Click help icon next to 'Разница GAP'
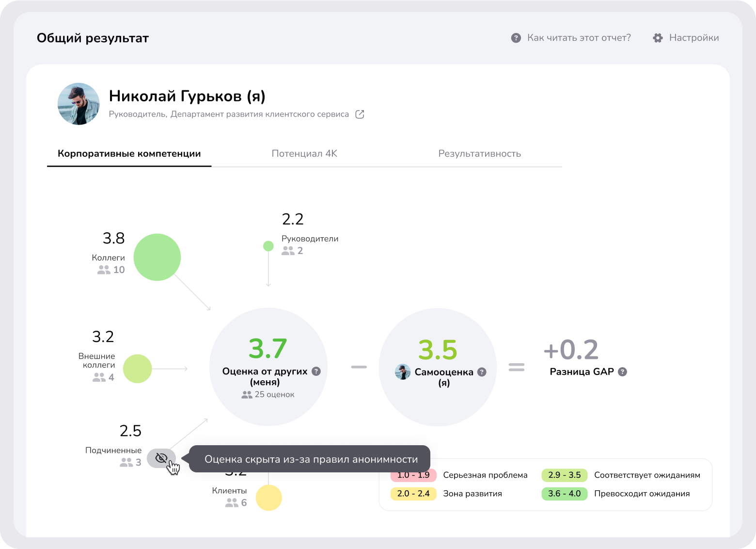The width and height of the screenshot is (756, 549). pyautogui.click(x=623, y=372)
